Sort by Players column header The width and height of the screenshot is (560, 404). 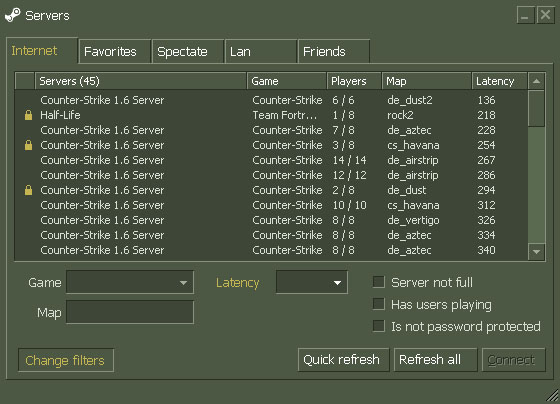(x=354, y=81)
